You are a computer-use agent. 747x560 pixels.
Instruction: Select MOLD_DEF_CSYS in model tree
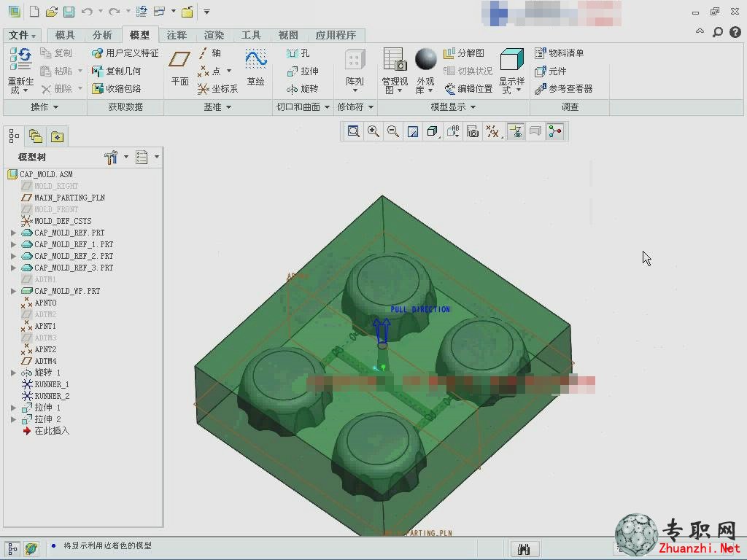click(56, 221)
